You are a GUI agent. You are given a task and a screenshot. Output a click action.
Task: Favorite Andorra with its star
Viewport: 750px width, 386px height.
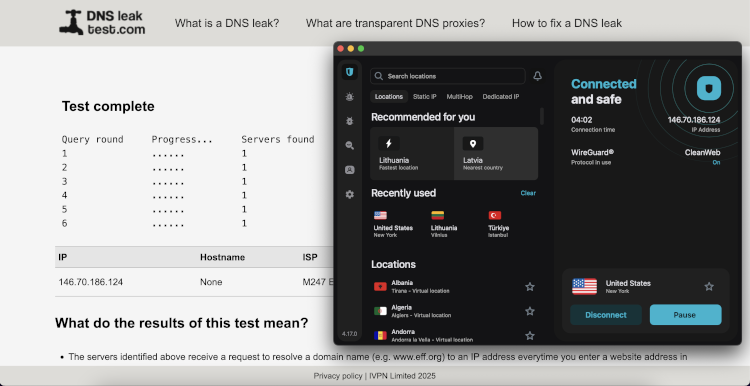click(529, 335)
